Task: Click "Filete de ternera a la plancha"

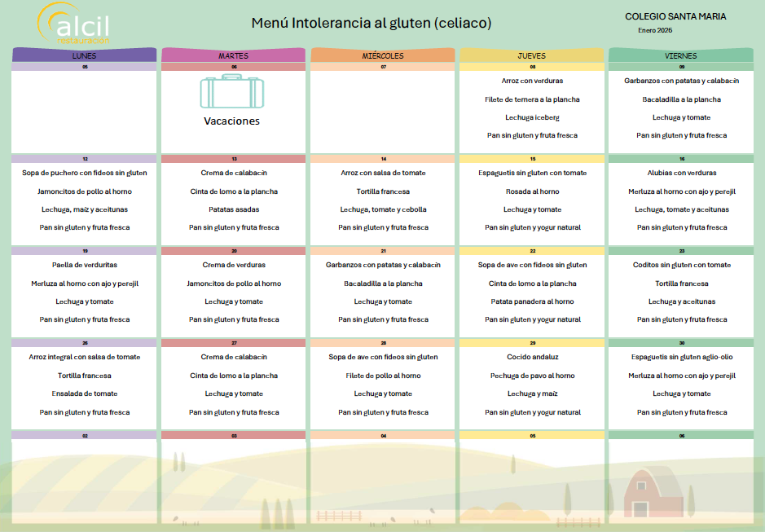Action: (532, 99)
